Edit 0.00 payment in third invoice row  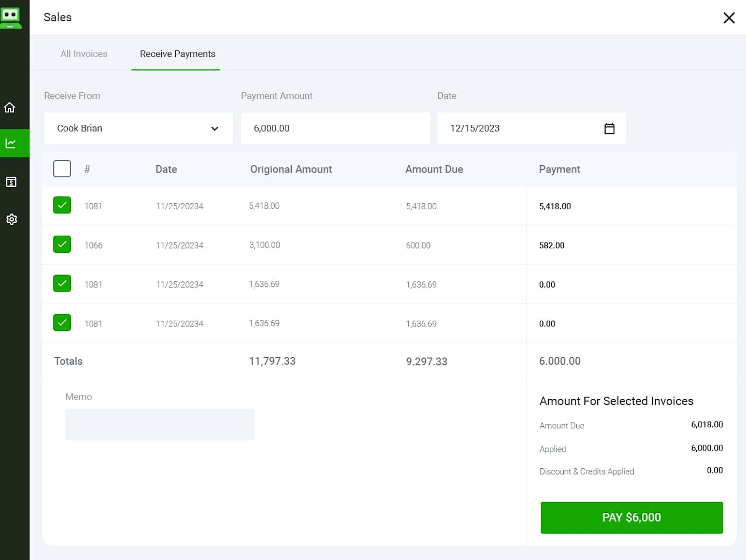pyautogui.click(x=547, y=284)
